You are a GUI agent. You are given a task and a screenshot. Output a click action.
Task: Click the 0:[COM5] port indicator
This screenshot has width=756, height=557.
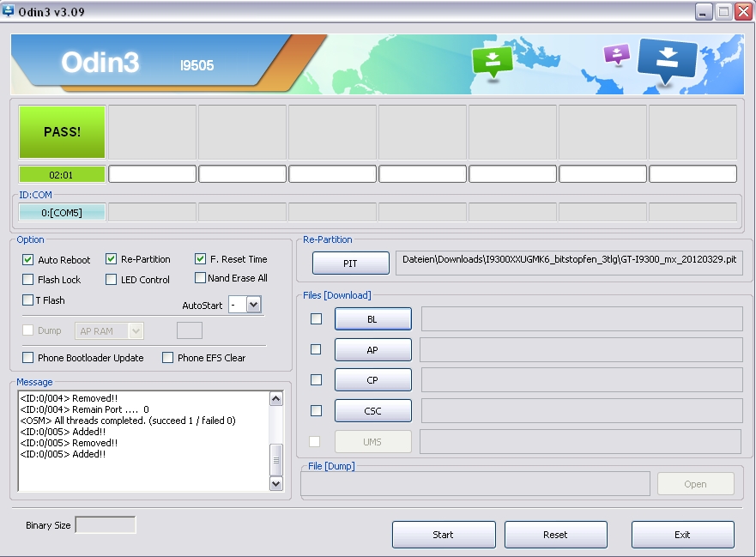62,212
